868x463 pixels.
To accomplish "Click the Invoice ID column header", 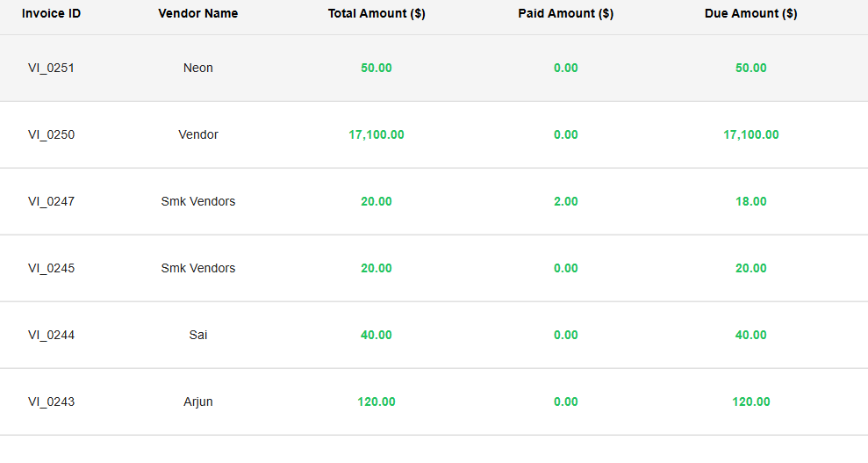I will tap(51, 14).
